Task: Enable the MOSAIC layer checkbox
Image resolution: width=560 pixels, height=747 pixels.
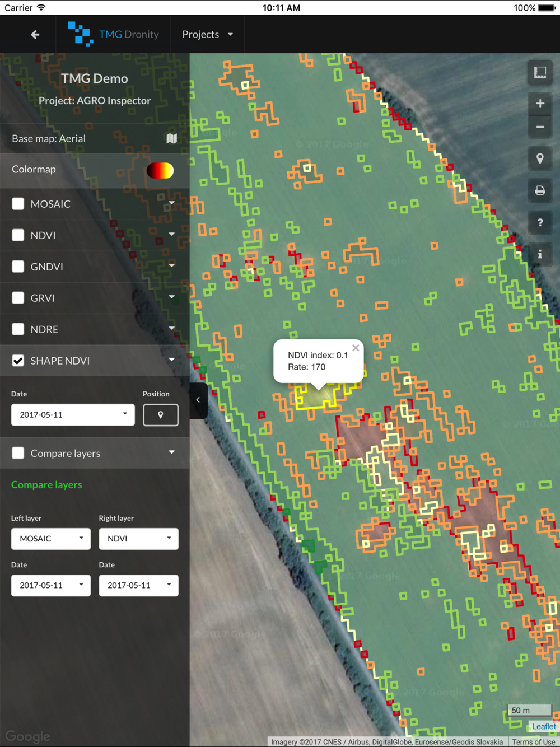Action: (x=18, y=204)
